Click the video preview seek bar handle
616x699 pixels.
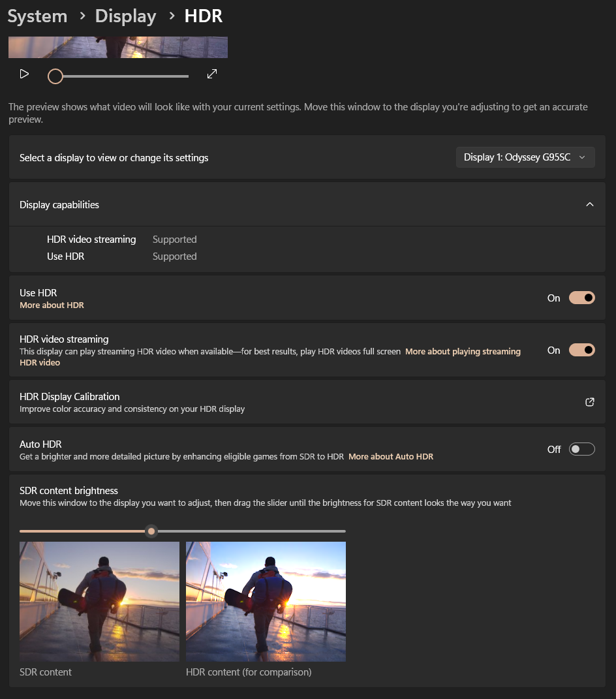pyautogui.click(x=55, y=76)
